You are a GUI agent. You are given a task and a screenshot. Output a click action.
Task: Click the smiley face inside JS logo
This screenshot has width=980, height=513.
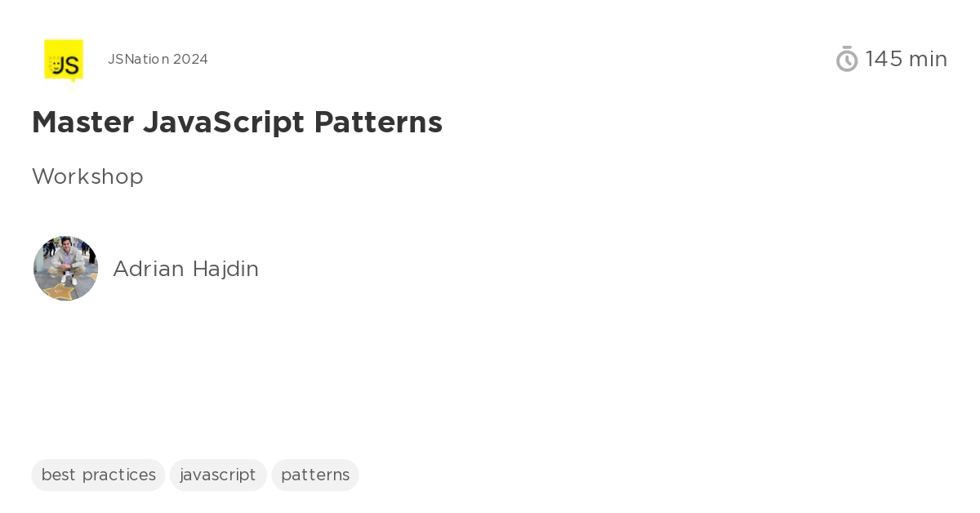(x=54, y=65)
